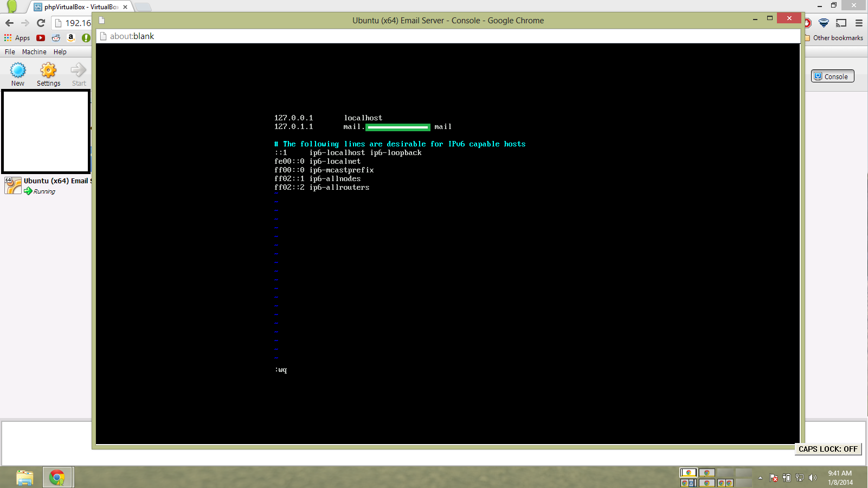
Task: Click the blue funnel extension icon
Action: coord(824,23)
